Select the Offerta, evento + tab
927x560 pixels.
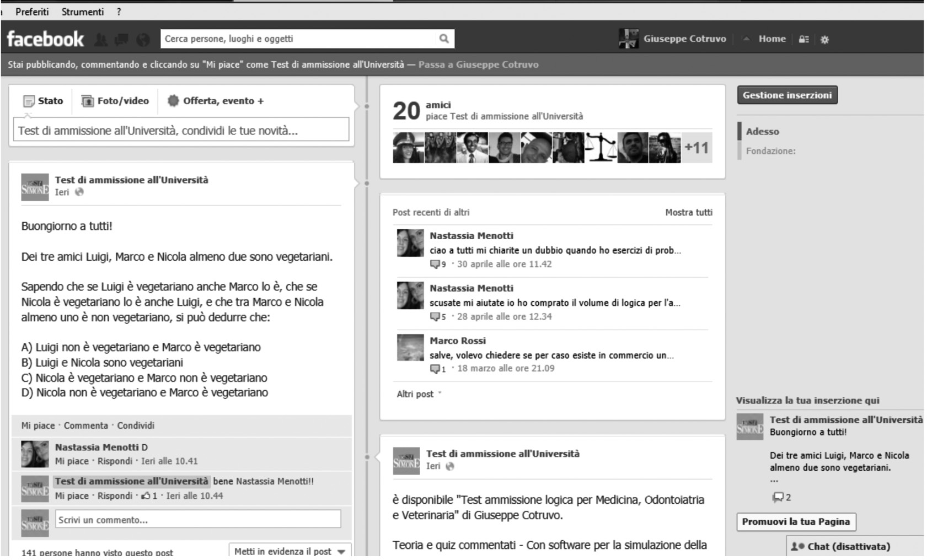[216, 101]
